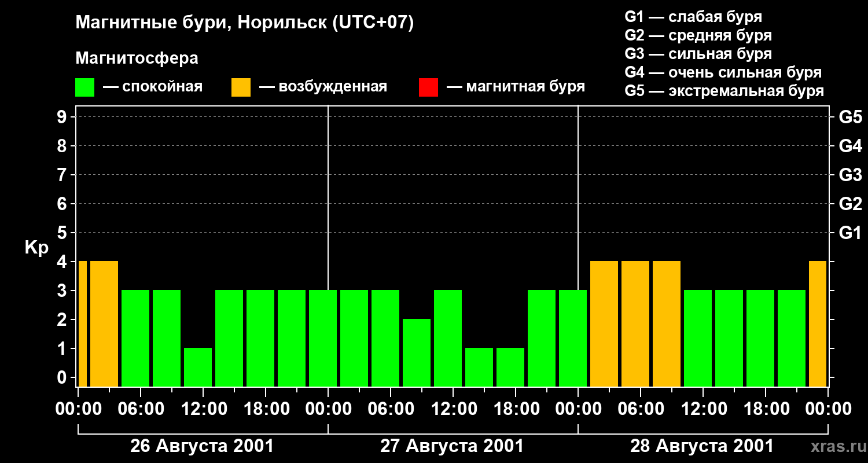Image resolution: width=868 pixels, height=463 pixels.
Task: Click the '9' value on Kp axis
Action: 63,117
